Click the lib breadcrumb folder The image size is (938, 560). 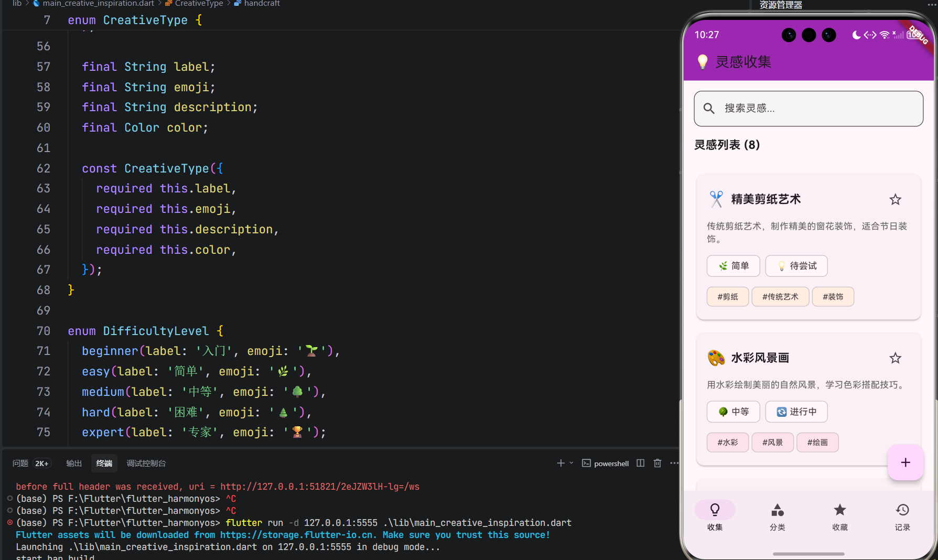click(17, 4)
